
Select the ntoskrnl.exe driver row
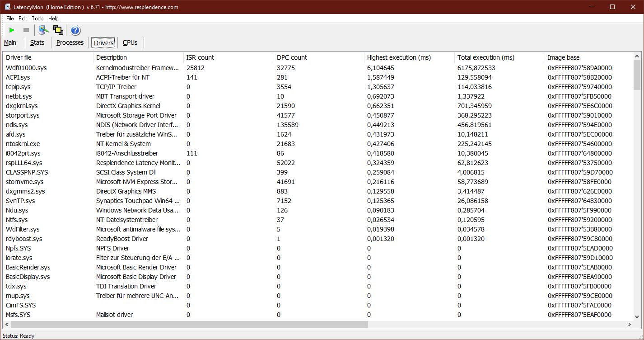point(318,144)
